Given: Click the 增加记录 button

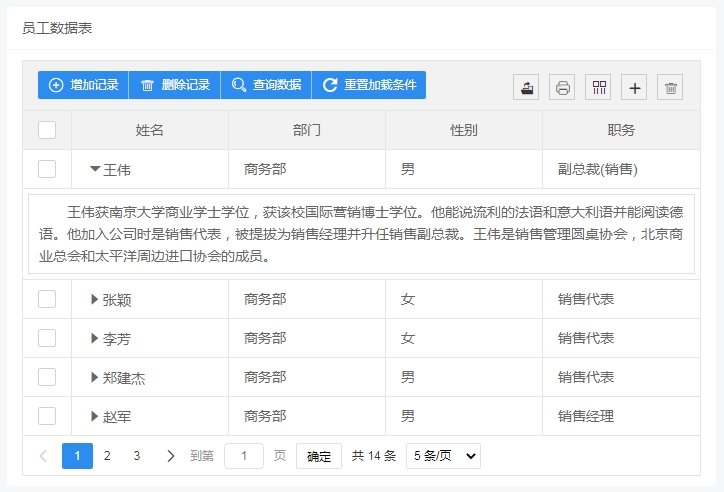Looking at the screenshot, I should 84,85.
